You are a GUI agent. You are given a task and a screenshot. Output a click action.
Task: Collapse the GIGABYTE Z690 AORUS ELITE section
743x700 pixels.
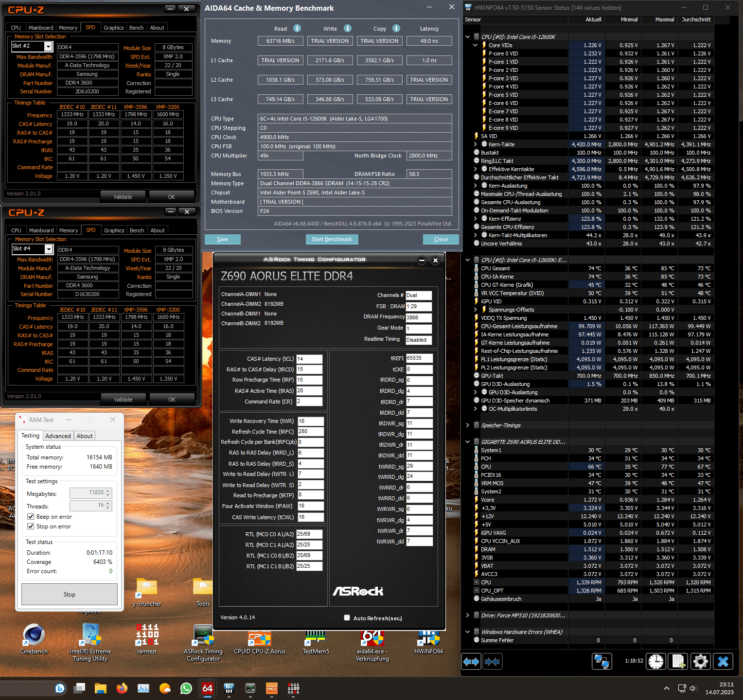468,442
